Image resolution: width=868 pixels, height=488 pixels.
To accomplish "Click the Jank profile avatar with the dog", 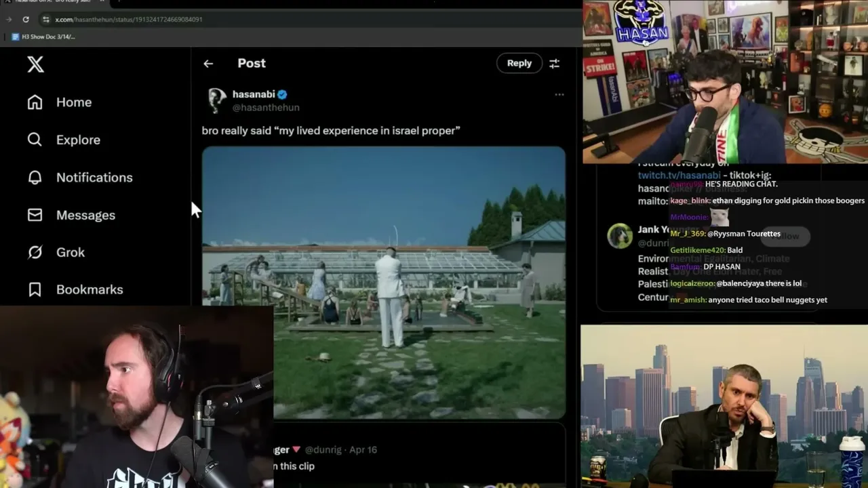I will click(620, 236).
